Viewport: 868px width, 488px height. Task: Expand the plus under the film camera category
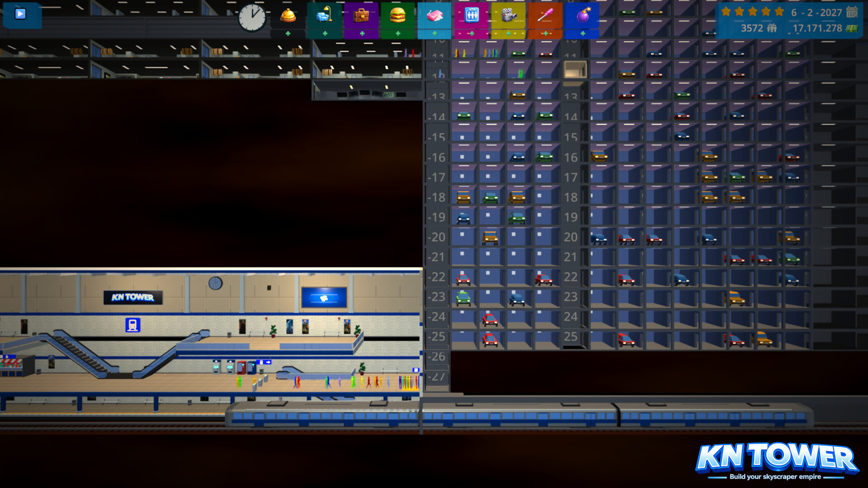tap(508, 34)
